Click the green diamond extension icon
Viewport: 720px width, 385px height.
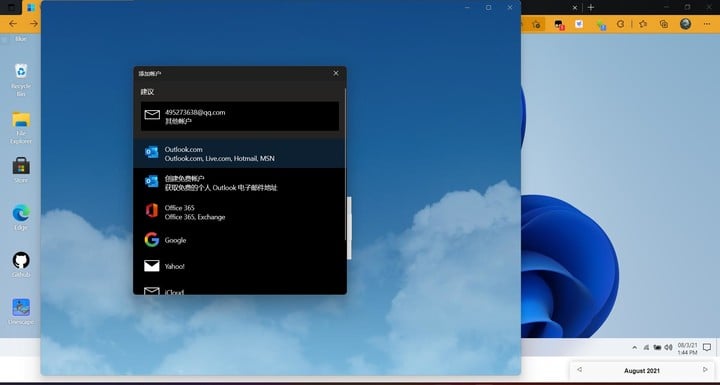point(601,25)
